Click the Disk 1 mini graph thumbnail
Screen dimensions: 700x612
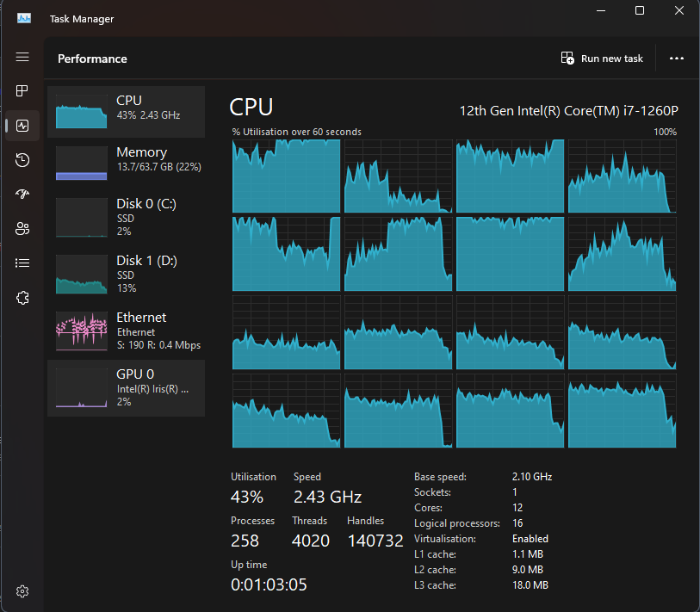tap(81, 274)
